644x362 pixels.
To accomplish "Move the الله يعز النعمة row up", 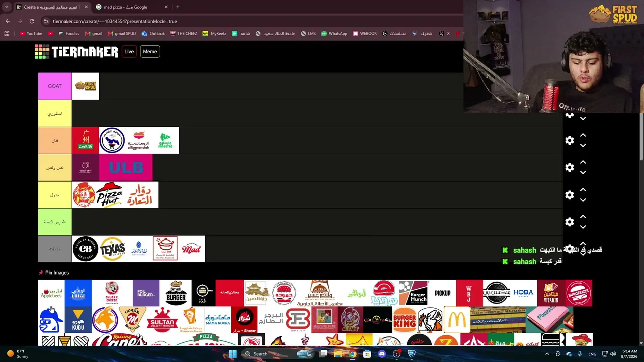I will [583, 217].
